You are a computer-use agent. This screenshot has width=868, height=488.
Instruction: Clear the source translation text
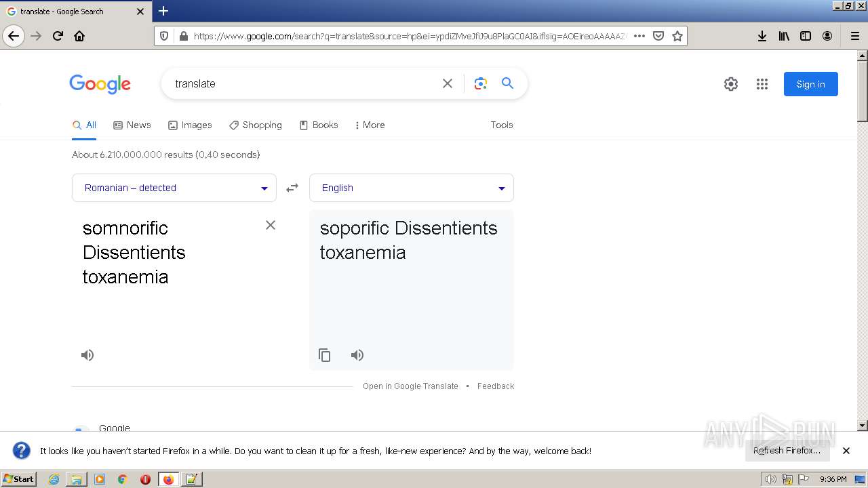[271, 225]
